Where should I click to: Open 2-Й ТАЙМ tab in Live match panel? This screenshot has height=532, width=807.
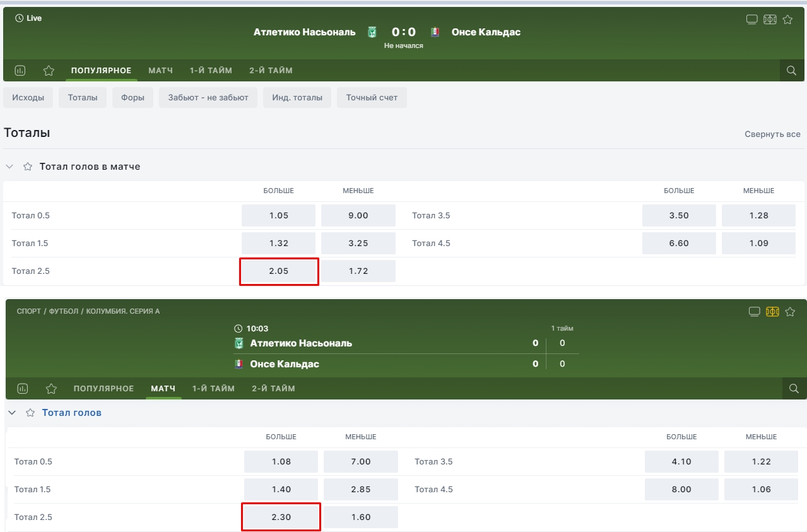[x=271, y=70]
